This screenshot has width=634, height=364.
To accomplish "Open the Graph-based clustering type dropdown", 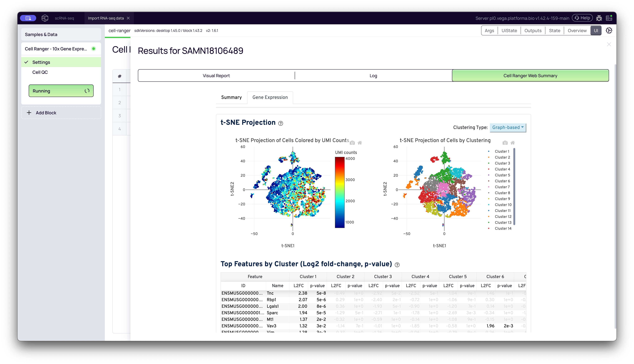I will click(508, 128).
